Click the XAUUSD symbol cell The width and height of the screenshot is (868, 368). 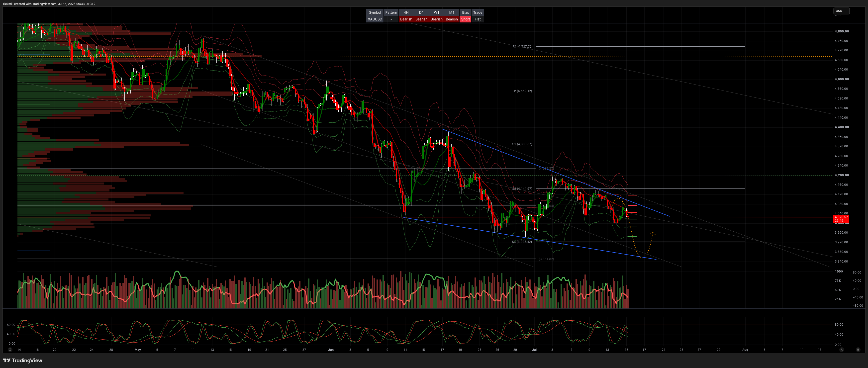coord(375,19)
